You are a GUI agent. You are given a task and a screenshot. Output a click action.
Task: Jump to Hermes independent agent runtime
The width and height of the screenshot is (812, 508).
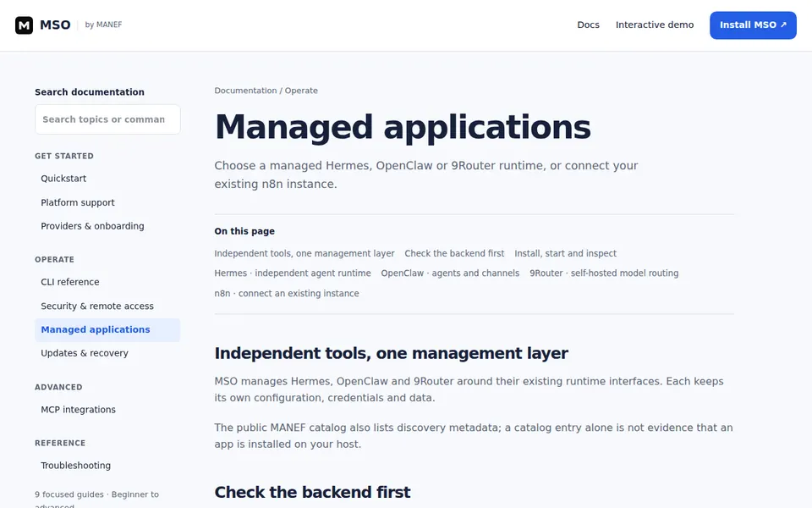click(x=293, y=273)
